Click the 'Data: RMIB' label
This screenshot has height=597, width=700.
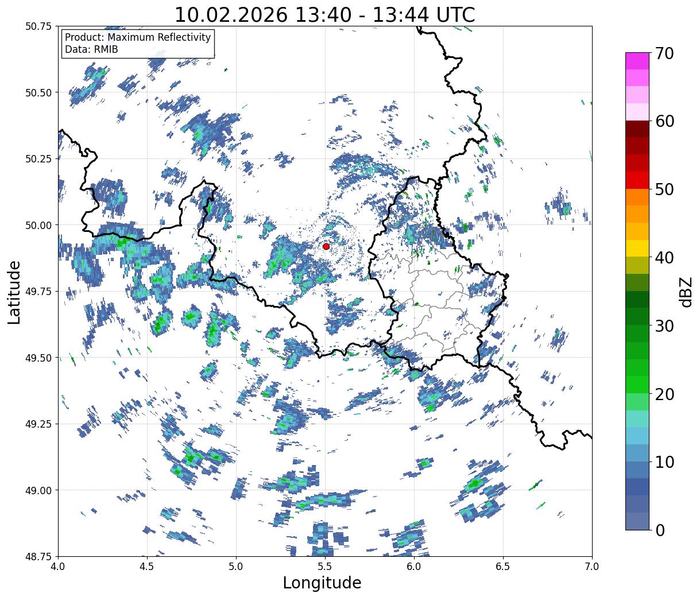91,50
